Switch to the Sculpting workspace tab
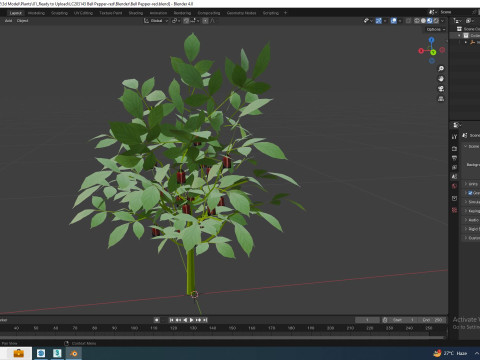 click(59, 13)
